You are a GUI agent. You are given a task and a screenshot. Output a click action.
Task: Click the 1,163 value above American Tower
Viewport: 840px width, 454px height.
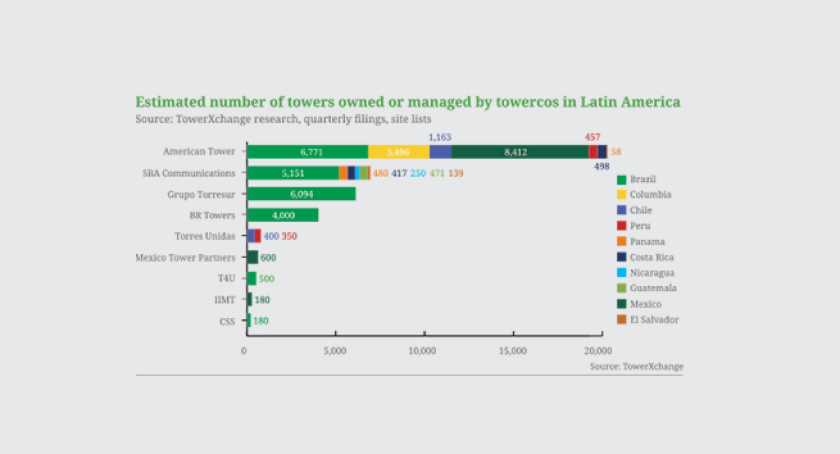tap(440, 137)
